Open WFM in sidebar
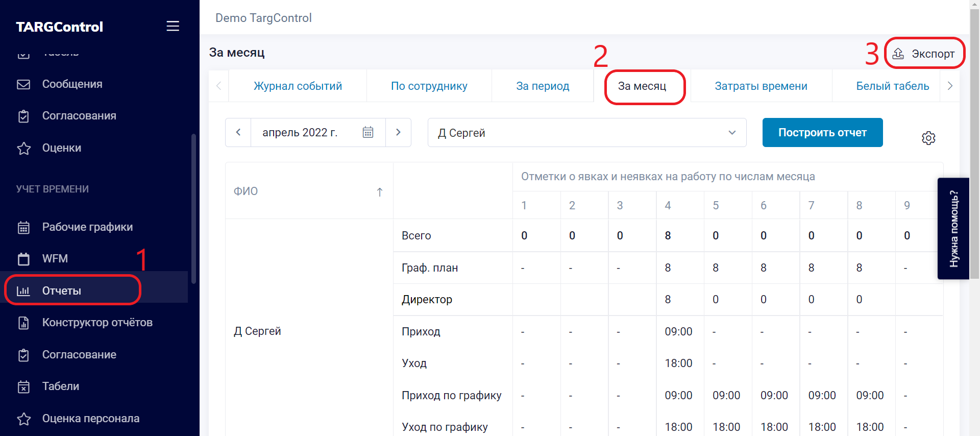Screen dimensions: 980x436 point(55,259)
